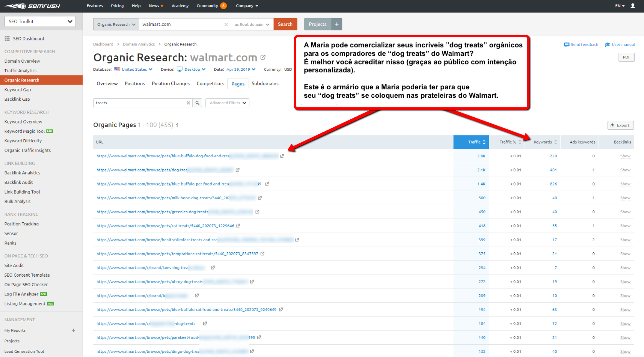Open ol-roy-dog-treats external link icon

click(x=252, y=282)
